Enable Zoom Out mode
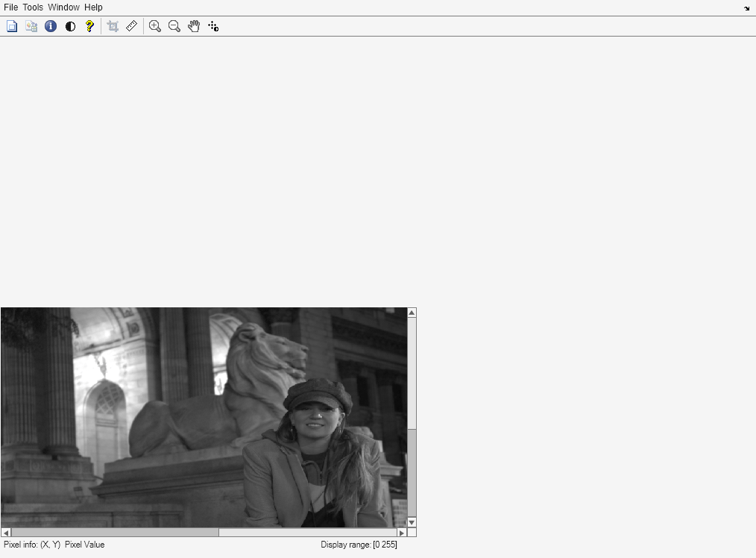The width and height of the screenshot is (756, 558). (x=174, y=26)
